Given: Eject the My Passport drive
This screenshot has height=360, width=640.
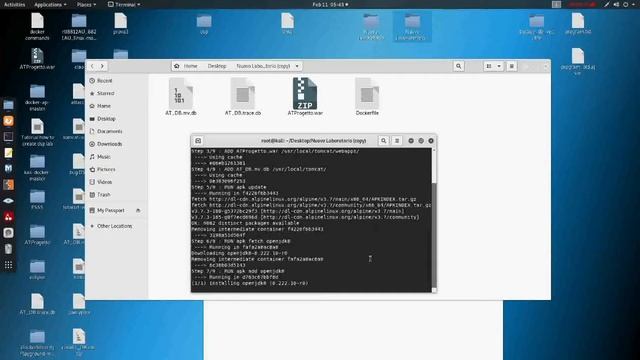Looking at the screenshot, I should 138,211.
